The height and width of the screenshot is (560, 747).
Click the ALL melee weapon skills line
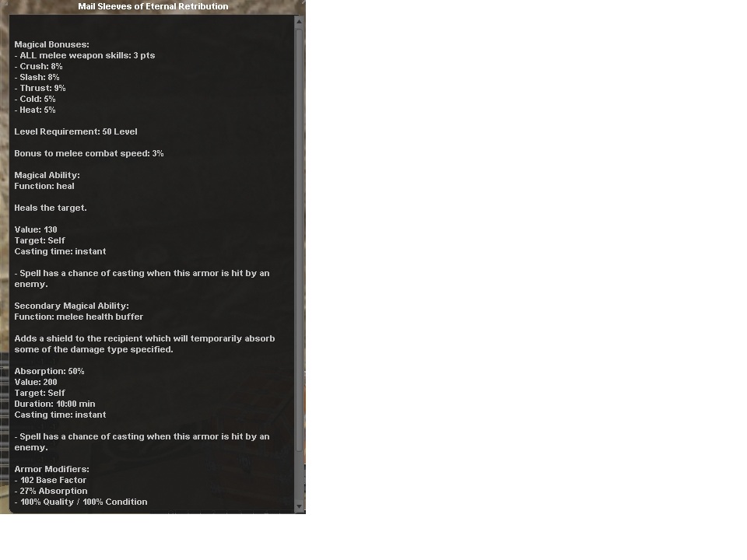(84, 55)
